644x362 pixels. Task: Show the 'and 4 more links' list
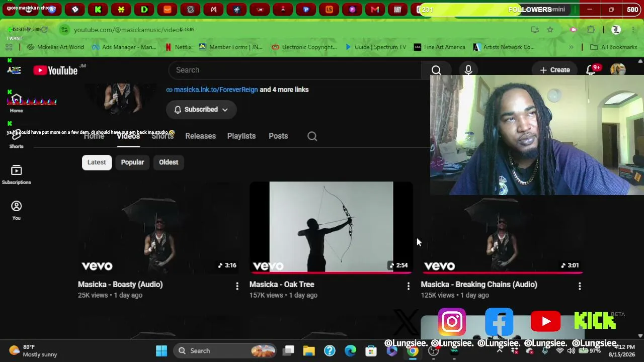(x=284, y=89)
